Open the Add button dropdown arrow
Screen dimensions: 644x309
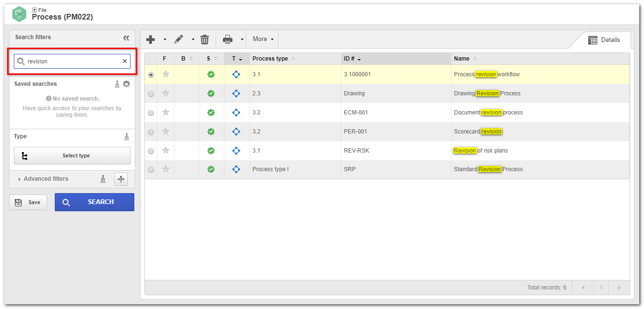pos(165,40)
